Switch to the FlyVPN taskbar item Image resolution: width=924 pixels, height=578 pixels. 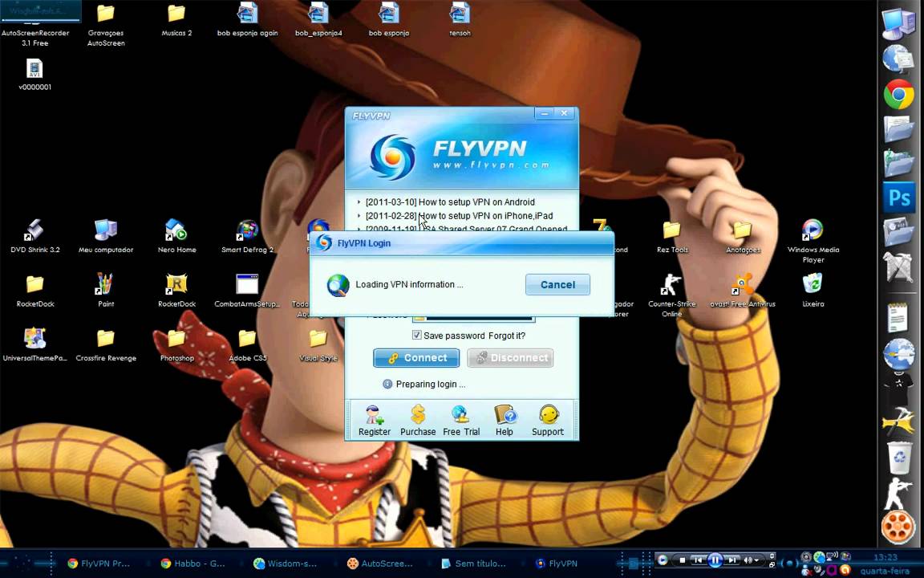pos(557,564)
